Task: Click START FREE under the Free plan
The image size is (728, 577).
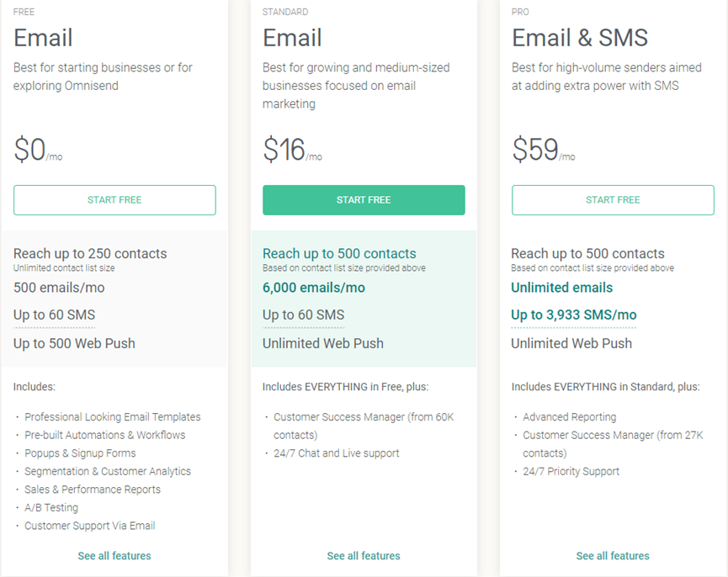Action: tap(114, 200)
